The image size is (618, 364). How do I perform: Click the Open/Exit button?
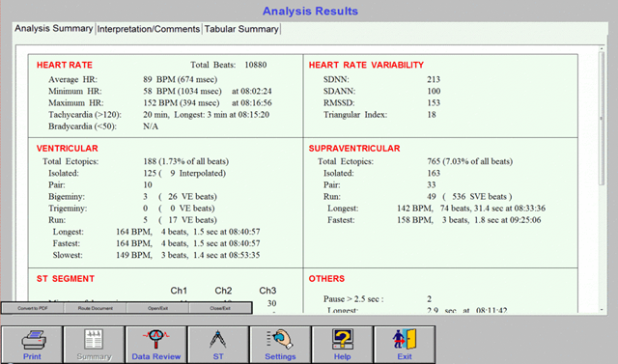[x=158, y=308]
